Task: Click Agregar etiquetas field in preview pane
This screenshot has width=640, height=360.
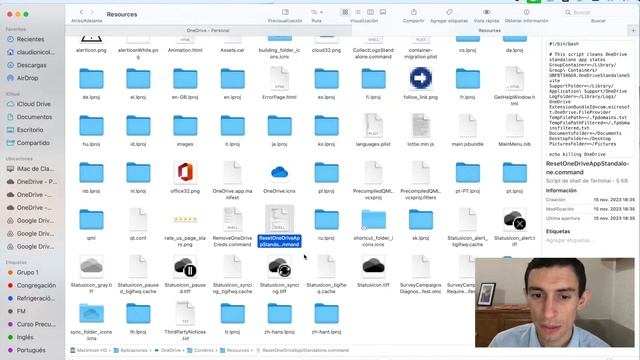Action: click(x=569, y=240)
